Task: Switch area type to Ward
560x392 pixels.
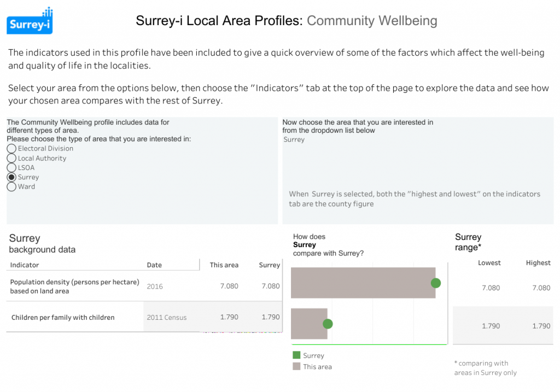Action: [x=11, y=187]
